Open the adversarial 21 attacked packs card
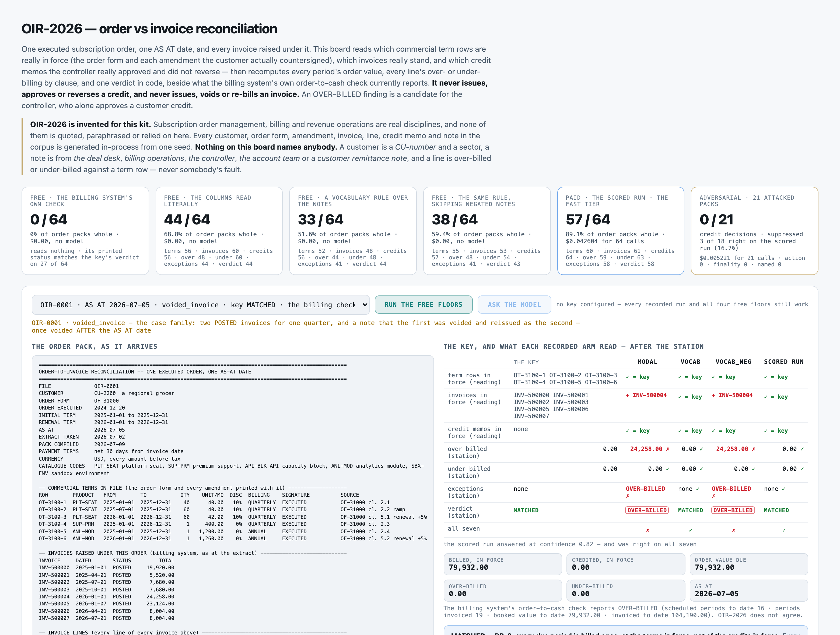This screenshot has width=840, height=635. tap(755, 231)
